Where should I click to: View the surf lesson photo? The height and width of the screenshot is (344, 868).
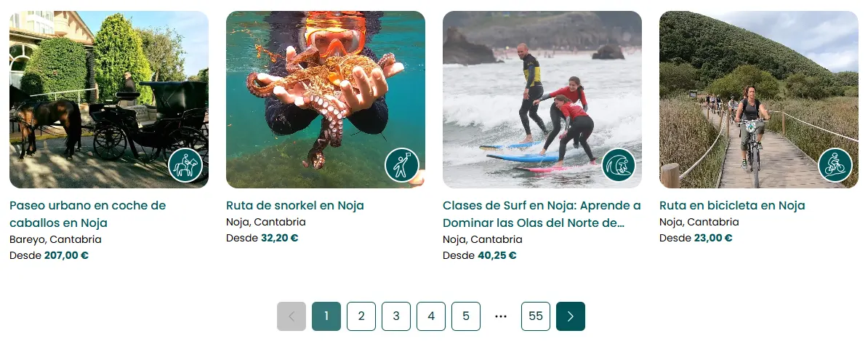point(542,100)
